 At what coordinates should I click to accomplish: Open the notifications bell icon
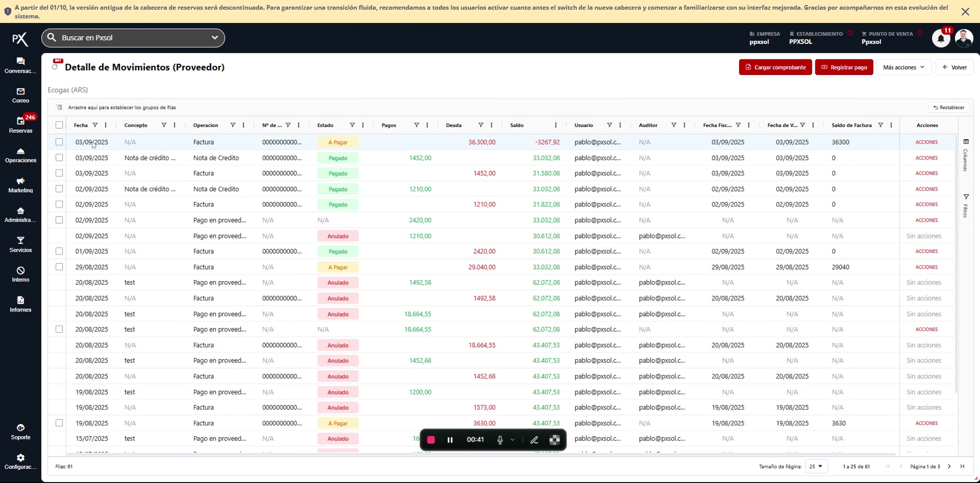(x=940, y=39)
